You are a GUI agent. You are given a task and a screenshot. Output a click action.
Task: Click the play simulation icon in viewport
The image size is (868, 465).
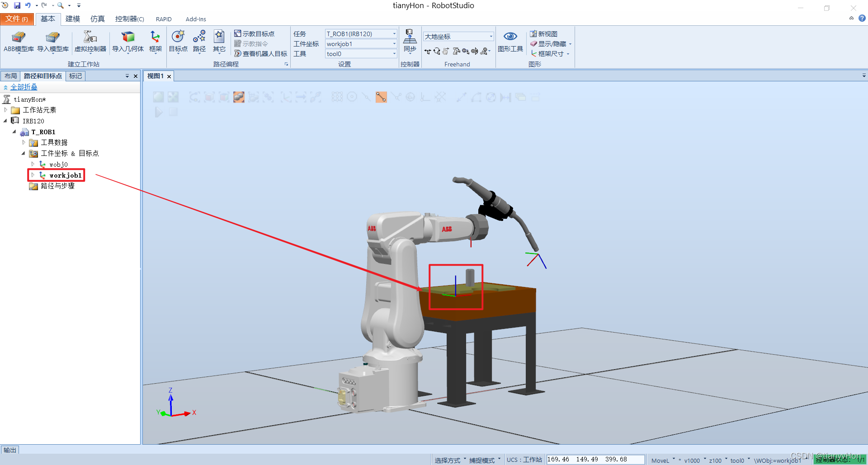(159, 112)
